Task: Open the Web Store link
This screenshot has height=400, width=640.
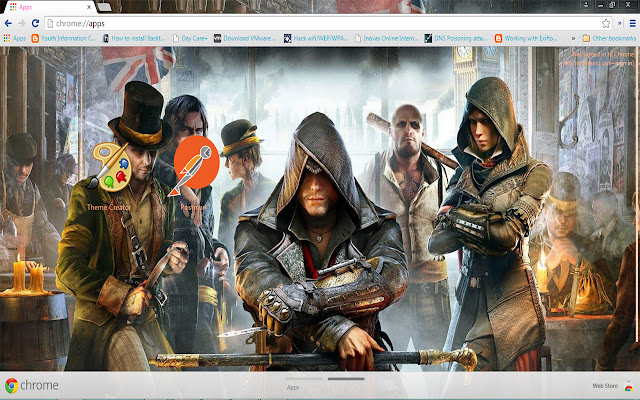Action: [x=605, y=386]
